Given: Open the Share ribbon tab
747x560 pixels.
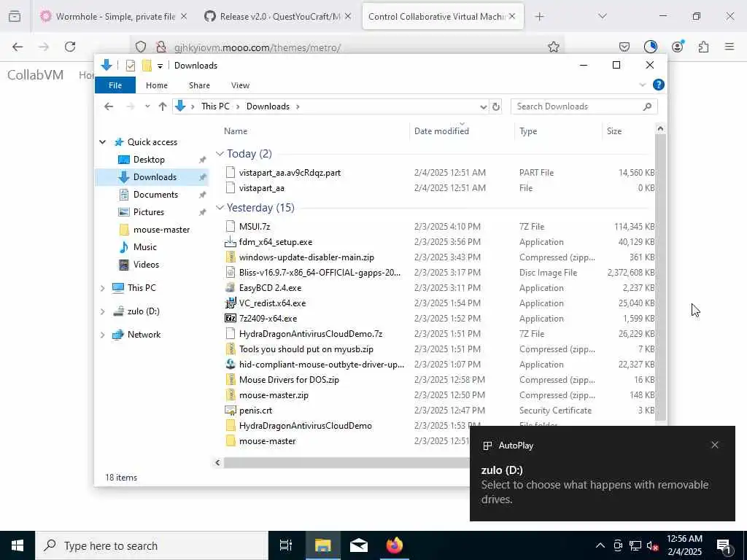Looking at the screenshot, I should coord(199,85).
